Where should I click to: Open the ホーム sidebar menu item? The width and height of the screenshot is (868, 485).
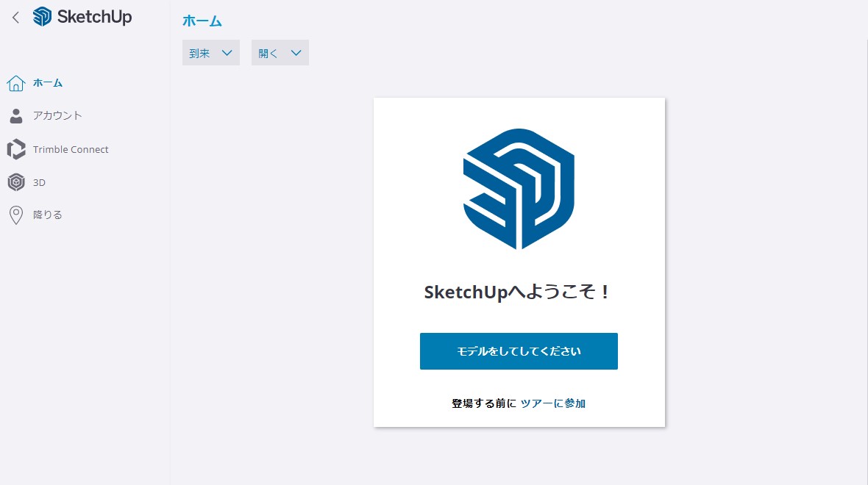point(48,83)
